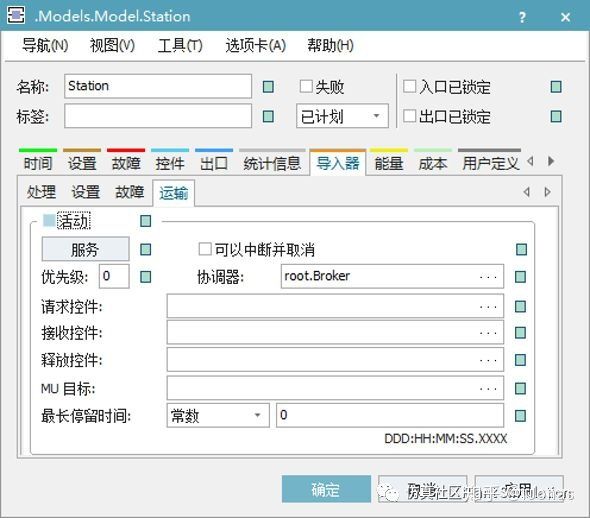The height and width of the screenshot is (518, 590).
Task: Switch to the main 故障 tab
Action: point(126,163)
